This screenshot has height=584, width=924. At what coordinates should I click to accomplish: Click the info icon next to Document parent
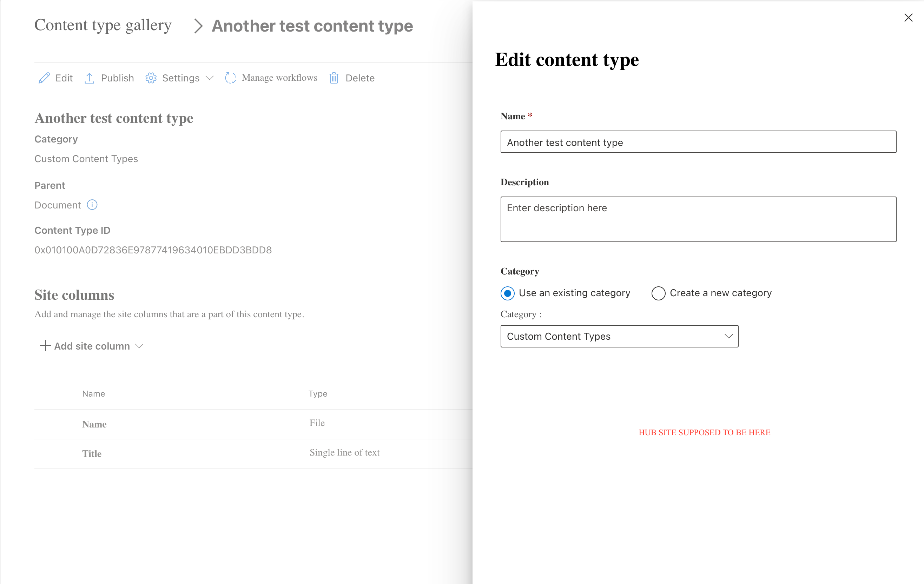click(x=92, y=205)
